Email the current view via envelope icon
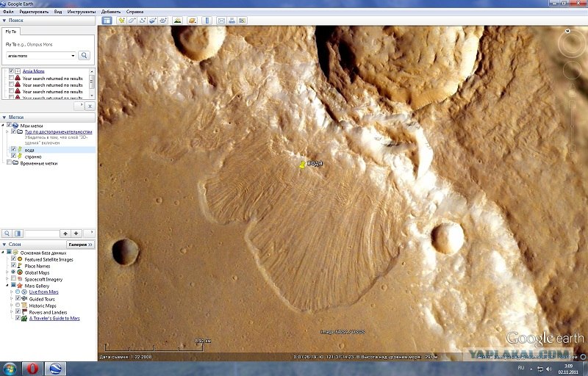This screenshot has height=376, width=588. pyautogui.click(x=221, y=21)
